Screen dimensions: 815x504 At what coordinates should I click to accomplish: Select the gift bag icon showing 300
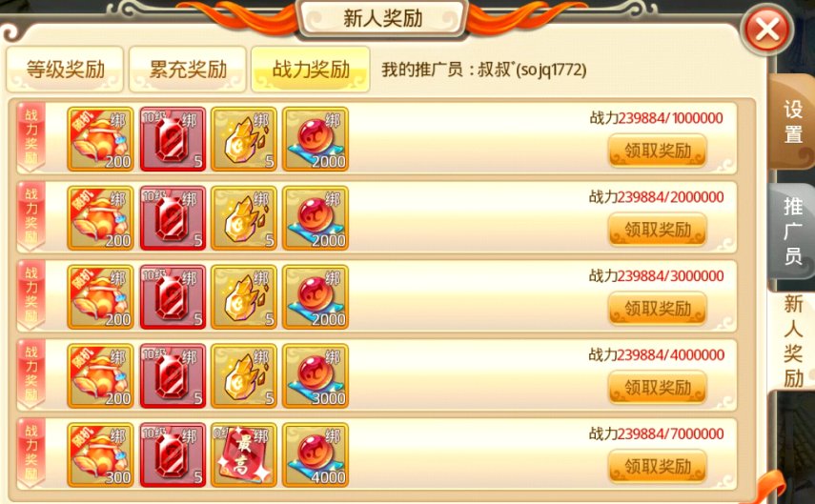pos(100,455)
